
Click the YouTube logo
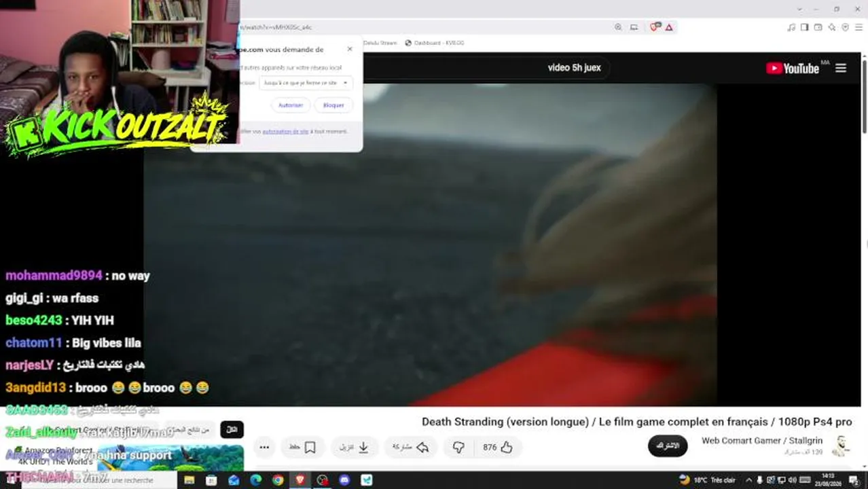792,68
